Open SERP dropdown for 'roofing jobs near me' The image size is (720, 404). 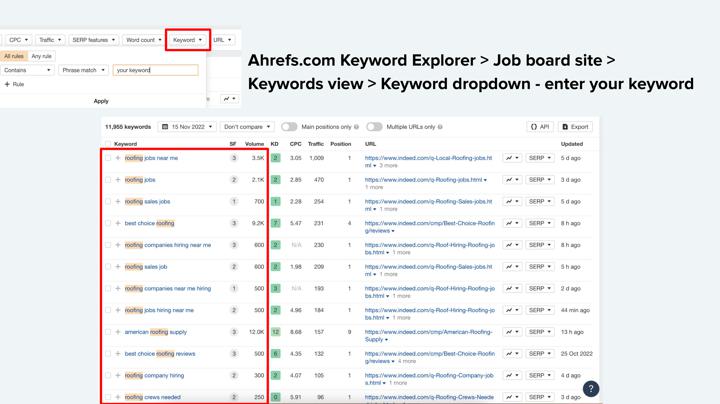coord(540,158)
